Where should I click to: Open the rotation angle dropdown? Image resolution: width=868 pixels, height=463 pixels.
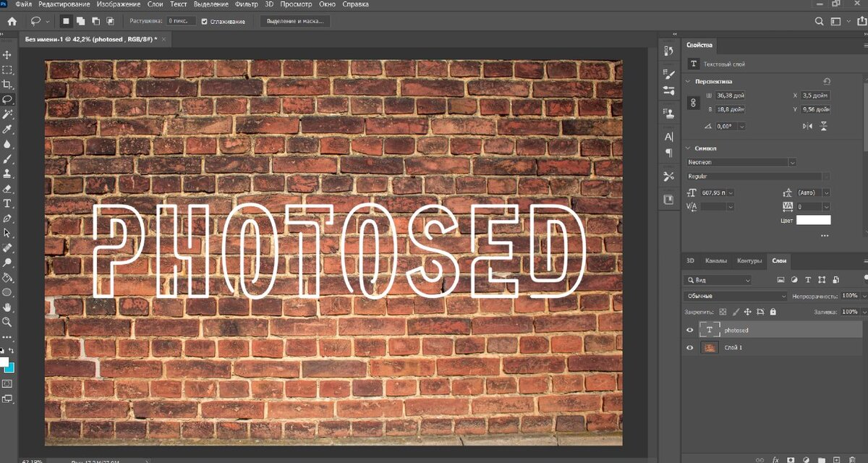[x=742, y=126]
